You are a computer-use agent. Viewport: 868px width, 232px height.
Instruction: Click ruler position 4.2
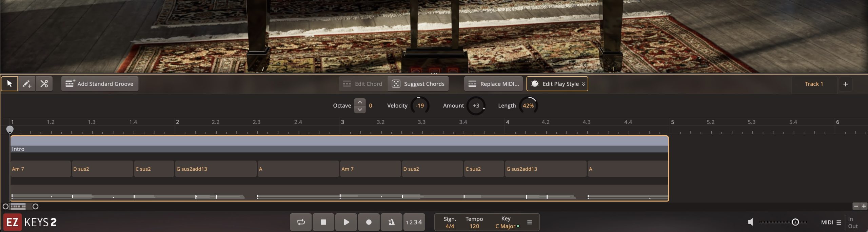545,122
